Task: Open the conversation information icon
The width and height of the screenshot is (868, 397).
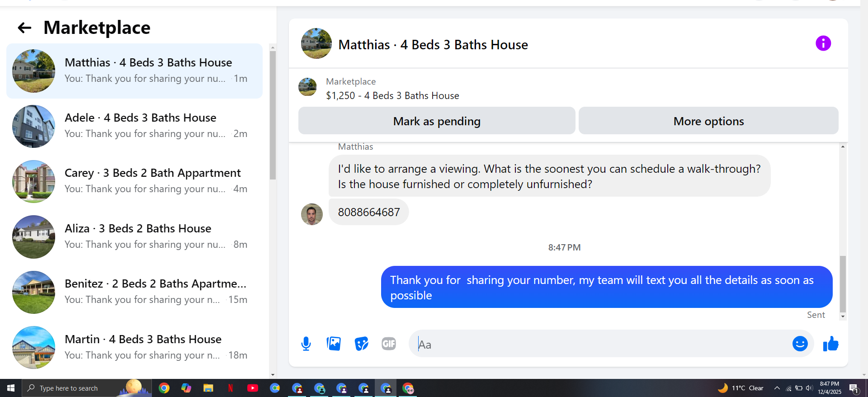Action: (x=823, y=43)
